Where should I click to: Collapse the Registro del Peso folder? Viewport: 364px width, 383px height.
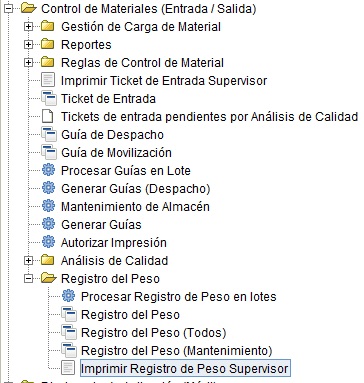[x=29, y=278]
